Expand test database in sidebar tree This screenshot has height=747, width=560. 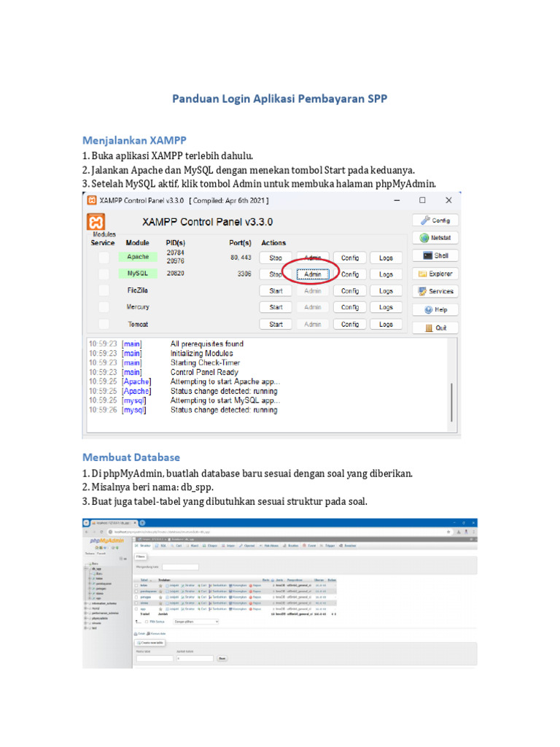tap(85, 628)
